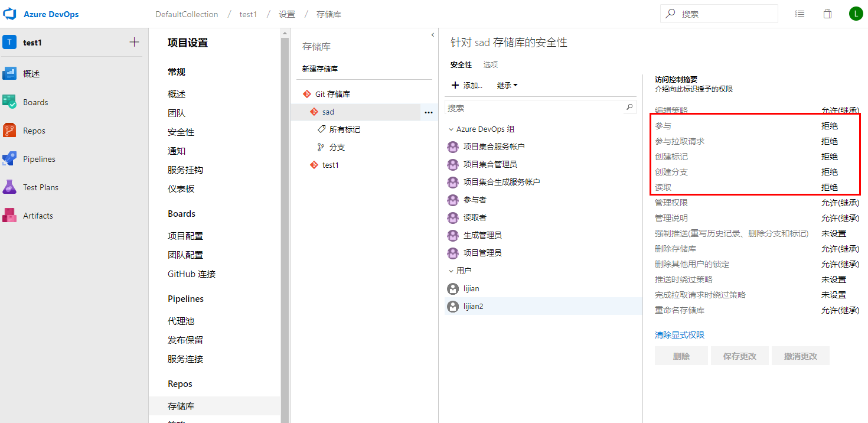Change the 参与 permission value 拒绝
Viewport: 868px width, 423px height.
tap(830, 126)
